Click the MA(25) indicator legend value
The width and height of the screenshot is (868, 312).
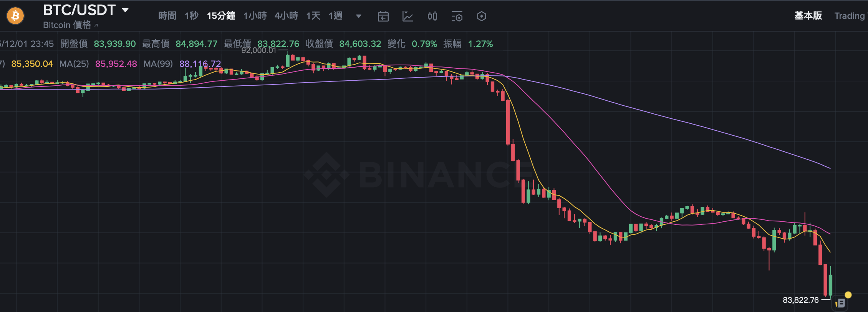pos(116,64)
